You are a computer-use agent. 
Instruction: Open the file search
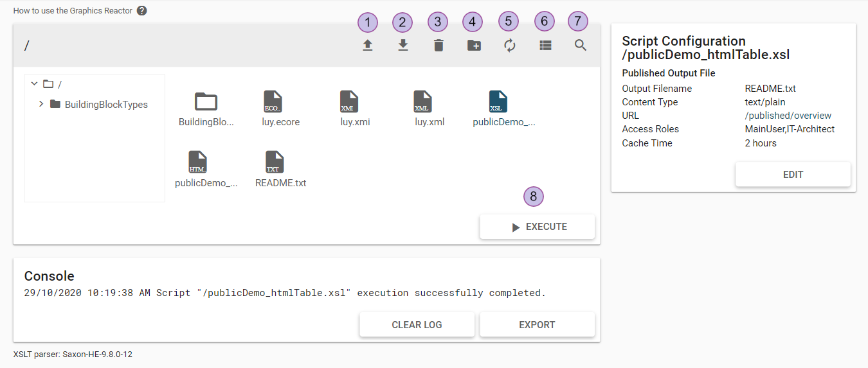click(x=581, y=46)
